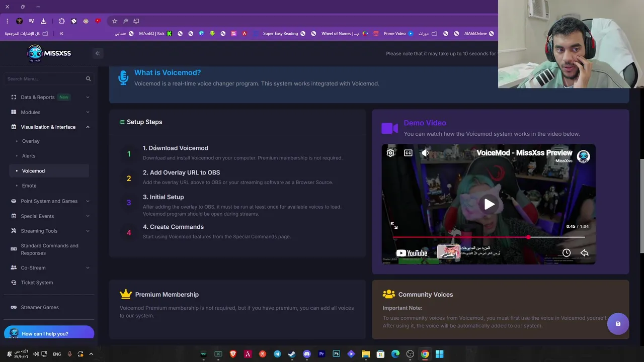Open the browser three-dot menu
Viewport: 644px width, 362px height.
click(x=7, y=21)
